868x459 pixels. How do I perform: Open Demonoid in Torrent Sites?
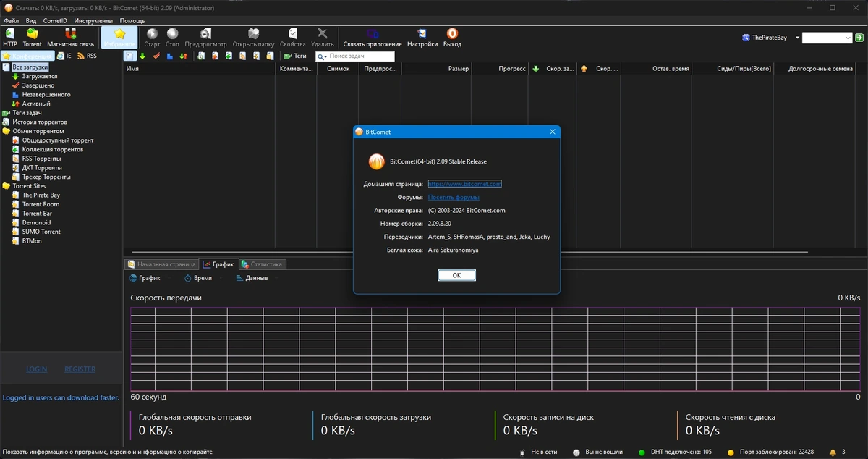coord(37,223)
